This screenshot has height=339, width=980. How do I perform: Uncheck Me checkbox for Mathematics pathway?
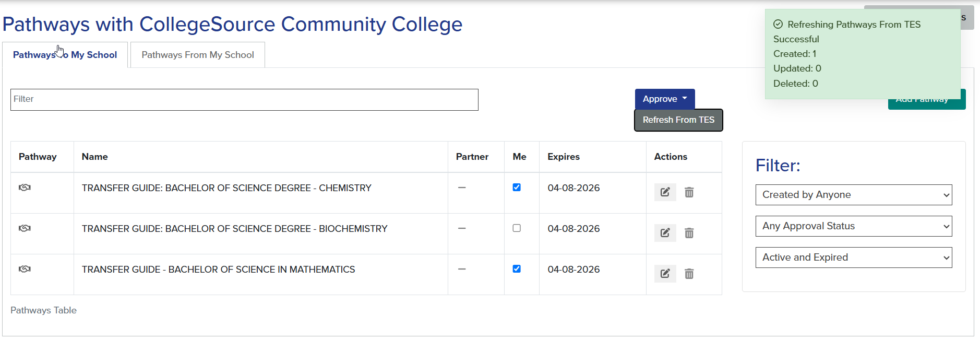pyautogui.click(x=517, y=269)
